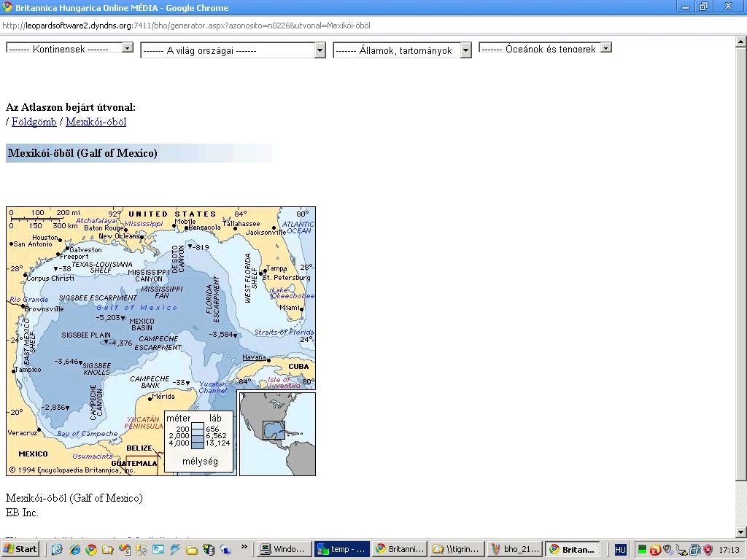Open the green task manager tray icon
Screen dimensions: 747x560
[x=642, y=550]
